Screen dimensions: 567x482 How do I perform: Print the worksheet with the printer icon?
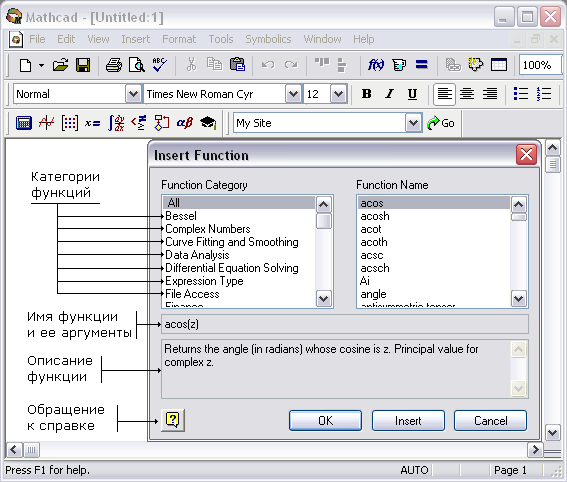[x=114, y=65]
